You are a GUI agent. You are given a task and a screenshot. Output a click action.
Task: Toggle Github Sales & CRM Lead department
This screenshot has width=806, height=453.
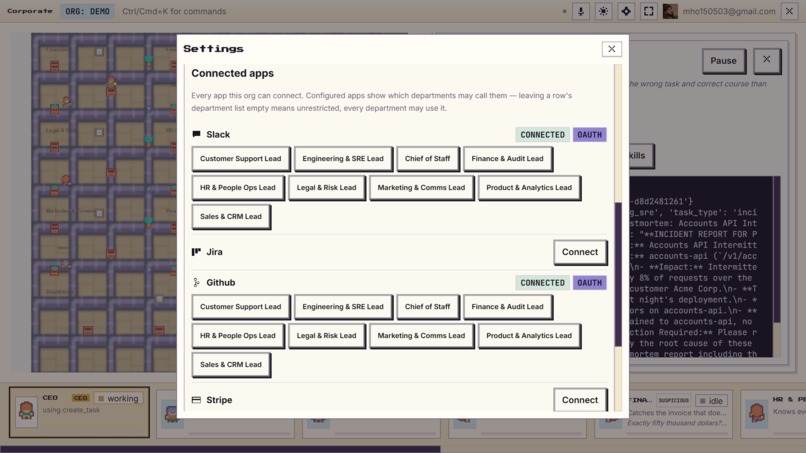pos(231,365)
